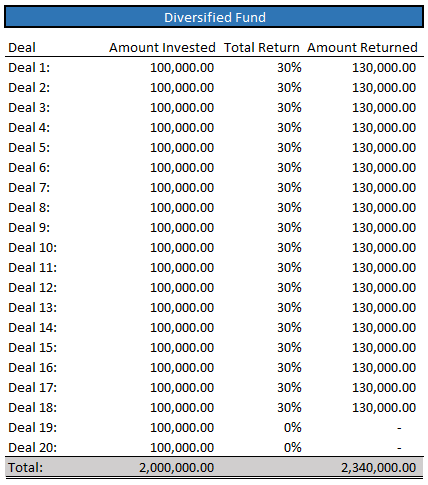Click the Diversified Fund title banner
Image resolution: width=428 pixels, height=485 pixels.
pos(214,17)
